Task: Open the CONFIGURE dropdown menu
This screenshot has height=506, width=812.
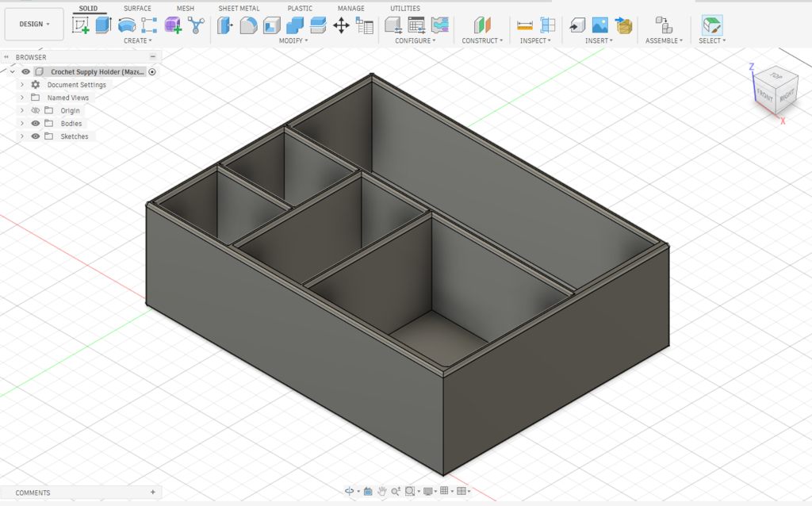Action: tap(416, 40)
